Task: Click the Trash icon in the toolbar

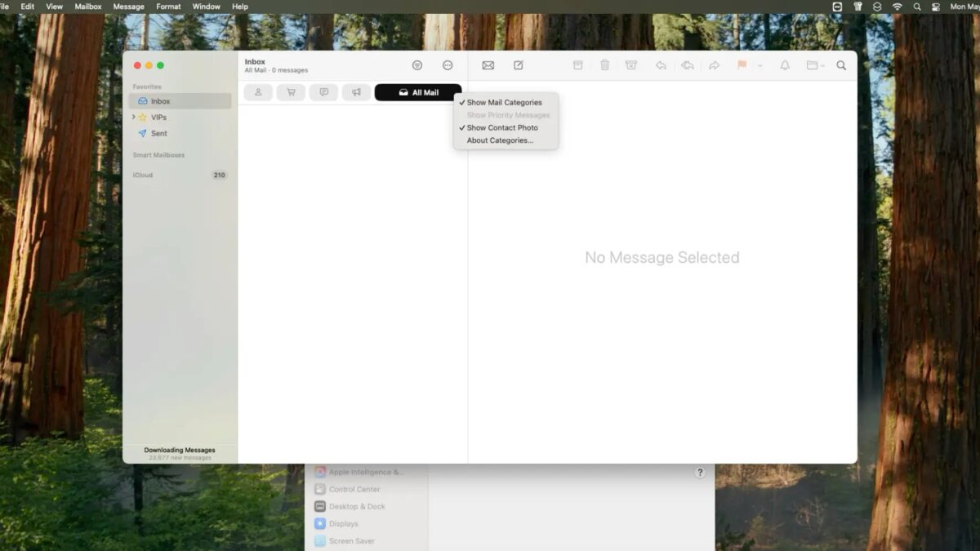Action: [604, 65]
